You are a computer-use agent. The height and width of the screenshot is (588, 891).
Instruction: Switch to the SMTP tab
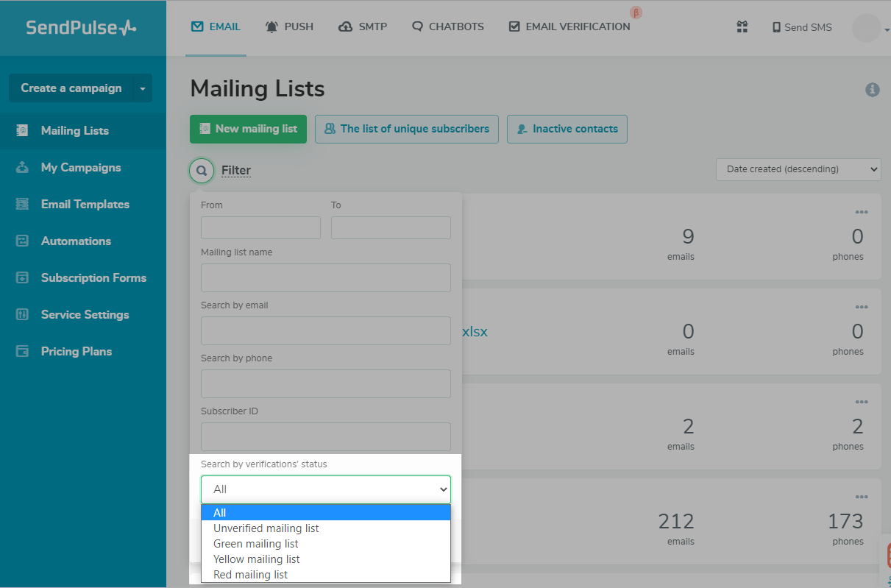(363, 27)
